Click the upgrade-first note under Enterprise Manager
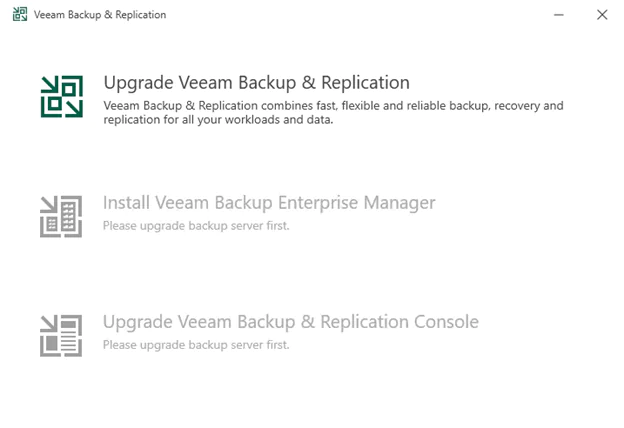This screenshot has width=624, height=428. coord(195,225)
